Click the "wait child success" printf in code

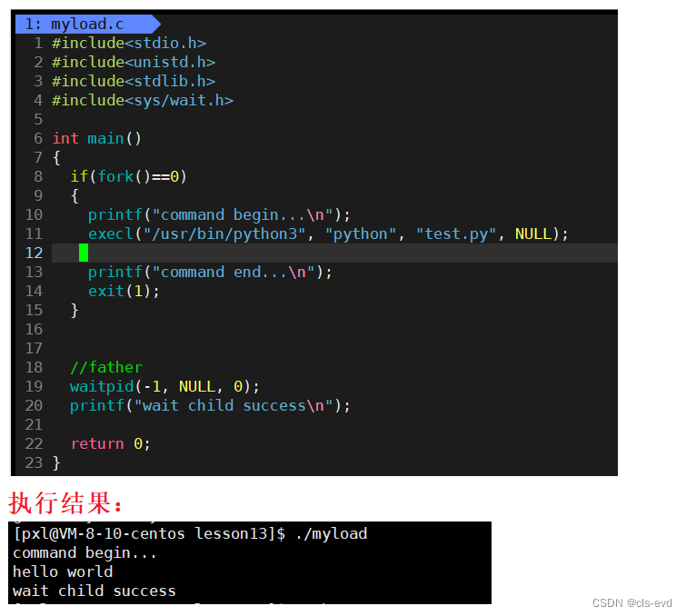point(210,405)
